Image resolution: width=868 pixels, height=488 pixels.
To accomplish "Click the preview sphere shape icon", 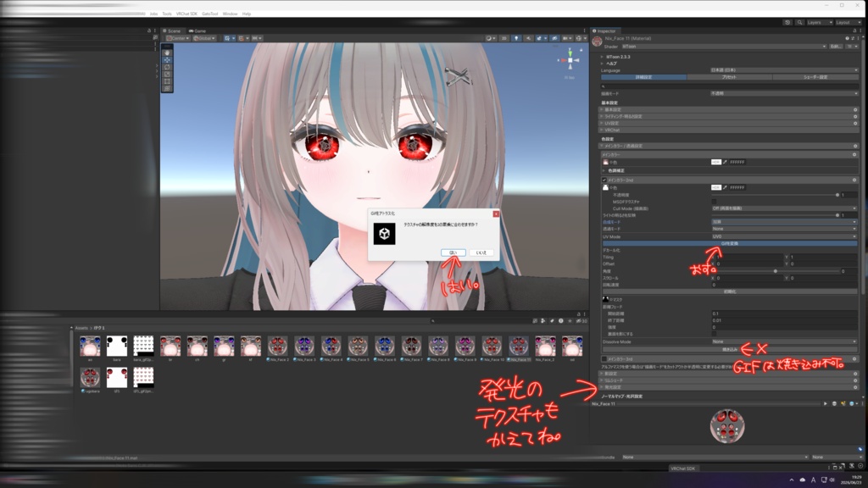I will coord(834,404).
